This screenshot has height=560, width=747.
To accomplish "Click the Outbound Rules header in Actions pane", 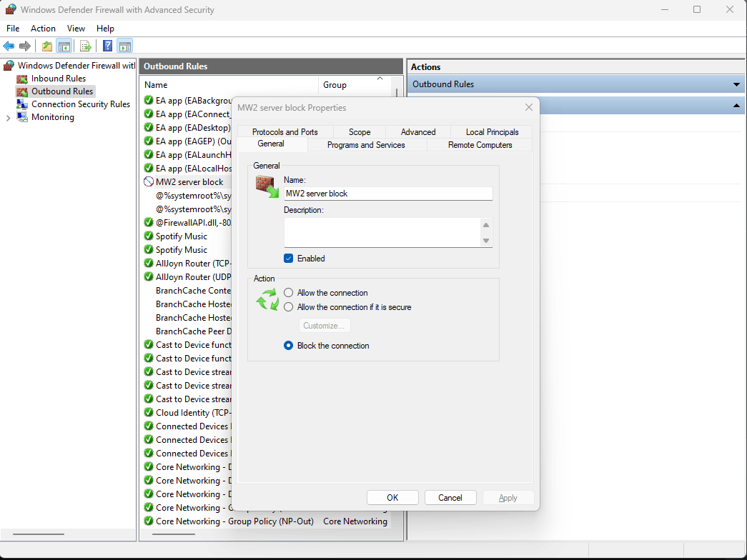I will coord(576,84).
